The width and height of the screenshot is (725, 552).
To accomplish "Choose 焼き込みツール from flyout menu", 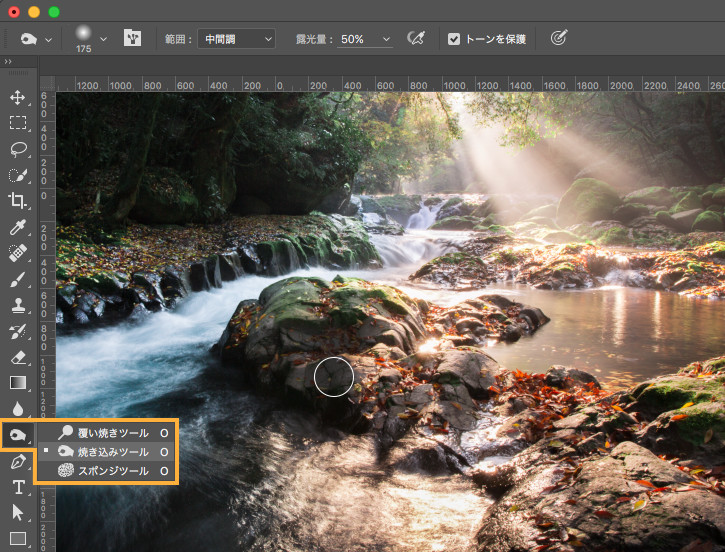I will tap(106, 452).
